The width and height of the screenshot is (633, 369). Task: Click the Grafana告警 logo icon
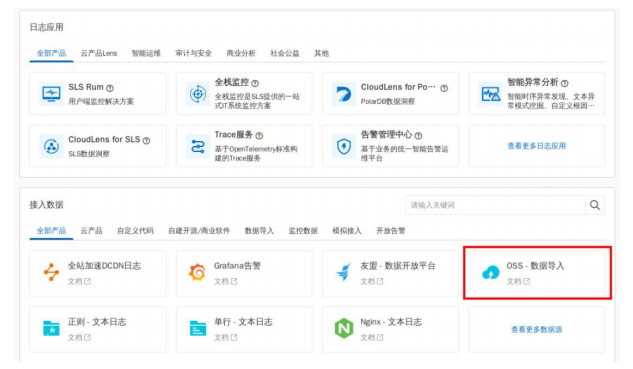coord(197,272)
